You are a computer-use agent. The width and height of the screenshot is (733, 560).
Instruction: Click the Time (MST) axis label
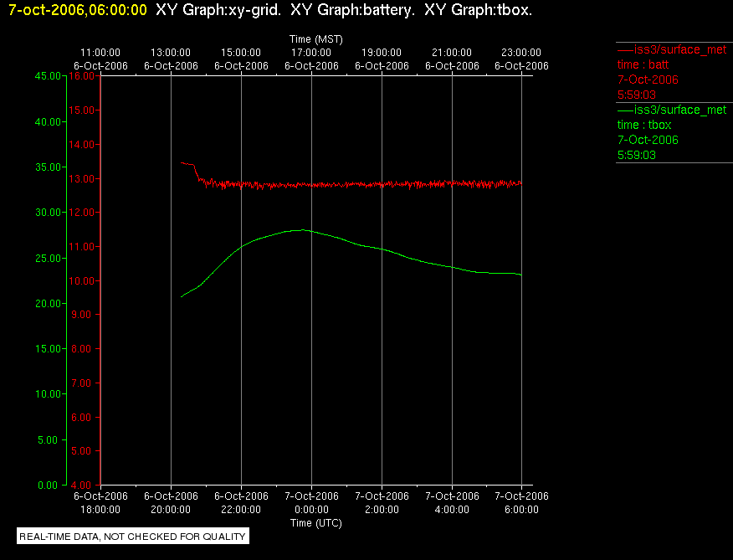316,39
